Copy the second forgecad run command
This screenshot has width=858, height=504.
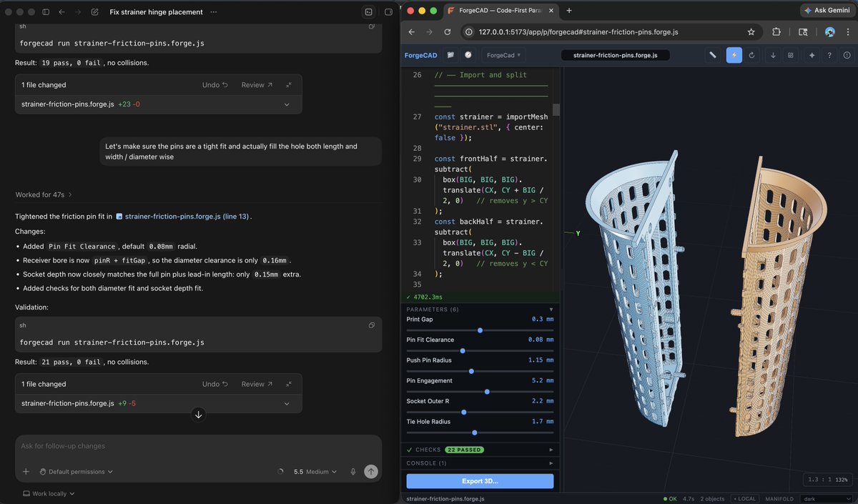(x=372, y=325)
